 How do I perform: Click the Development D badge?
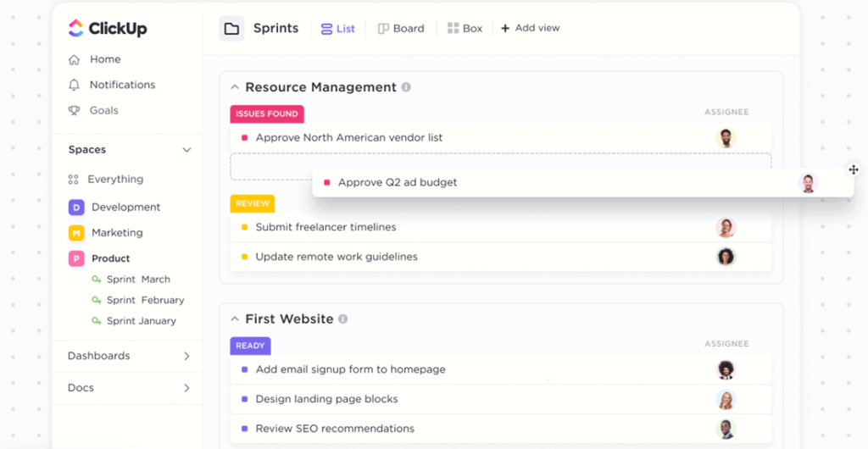76,208
